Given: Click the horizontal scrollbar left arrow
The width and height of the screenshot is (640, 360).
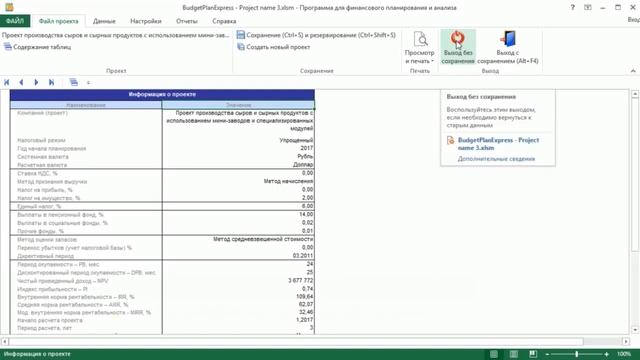Looking at the screenshot, I should click(x=4, y=341).
